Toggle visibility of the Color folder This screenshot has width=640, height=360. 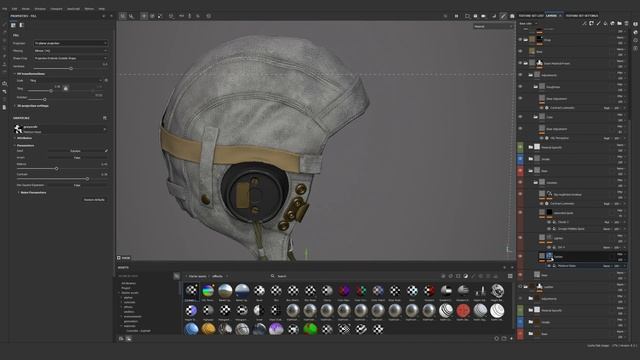[520, 117]
